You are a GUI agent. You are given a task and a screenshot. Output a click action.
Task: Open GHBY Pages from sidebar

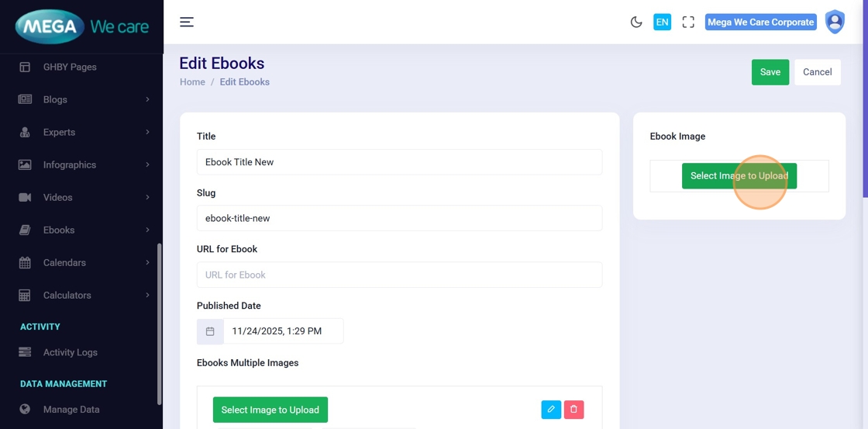70,67
